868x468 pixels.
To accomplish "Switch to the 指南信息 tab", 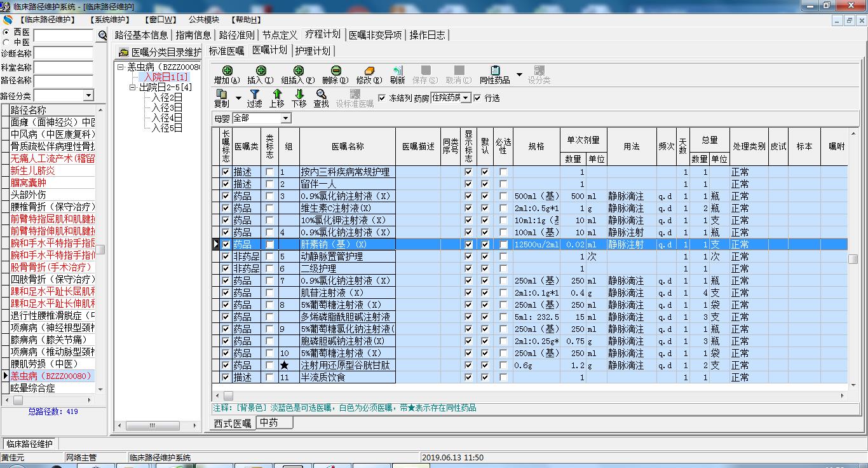I will pos(193,36).
